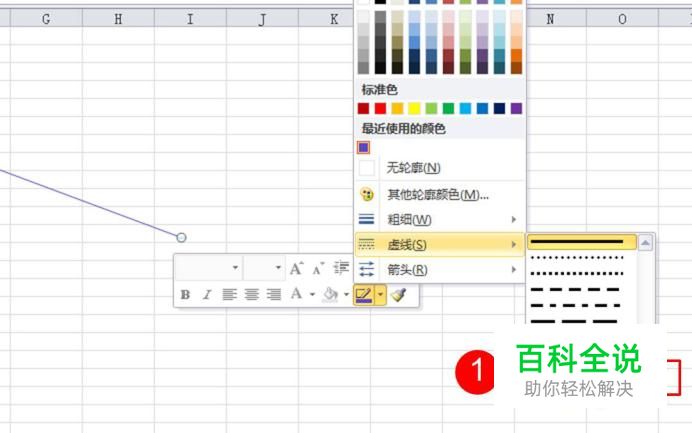Open the font color dropdown arrow
692x433 pixels.
312,294
